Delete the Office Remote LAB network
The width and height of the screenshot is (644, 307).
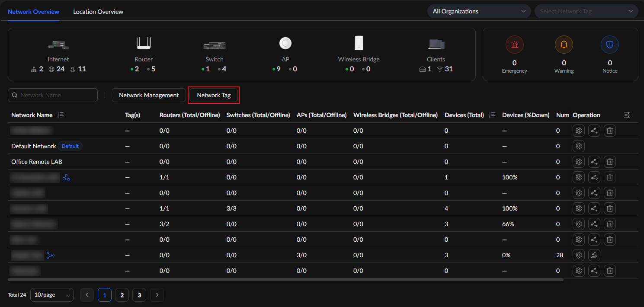point(610,162)
